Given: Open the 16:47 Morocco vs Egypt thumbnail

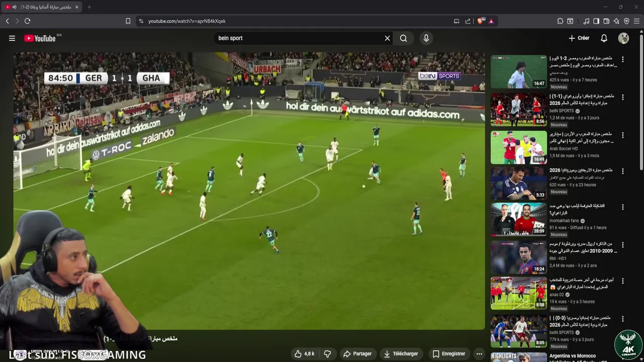Looking at the screenshot, I should tap(519, 72).
